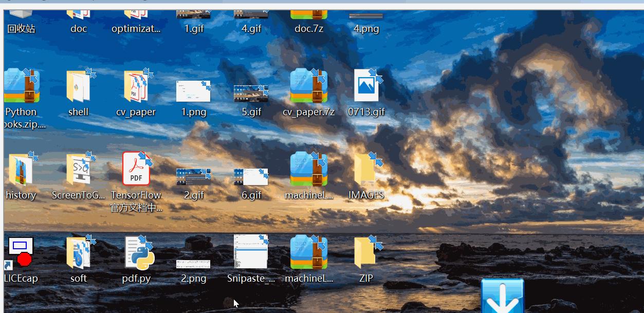Select the 0713.gif image file icon
Viewport: 644px width, 313px height.
pyautogui.click(x=366, y=85)
